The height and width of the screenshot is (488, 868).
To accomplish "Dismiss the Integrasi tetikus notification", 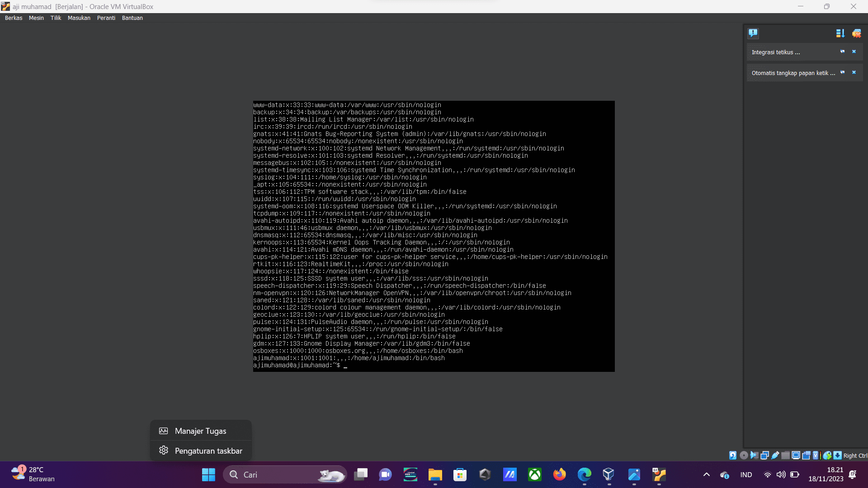I will tap(854, 52).
